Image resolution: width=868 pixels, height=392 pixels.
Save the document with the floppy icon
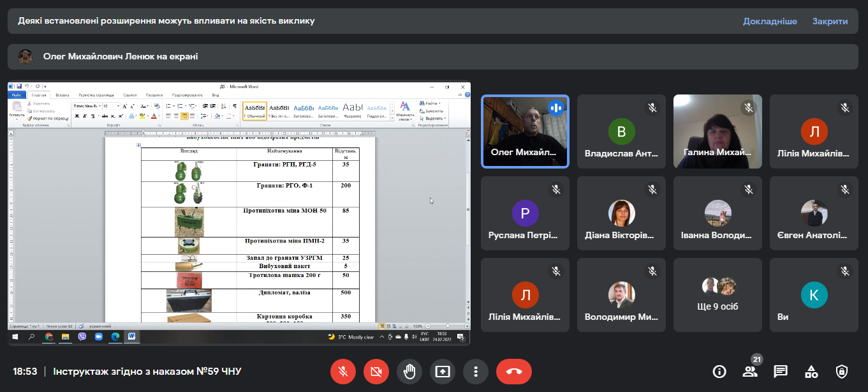tap(19, 86)
